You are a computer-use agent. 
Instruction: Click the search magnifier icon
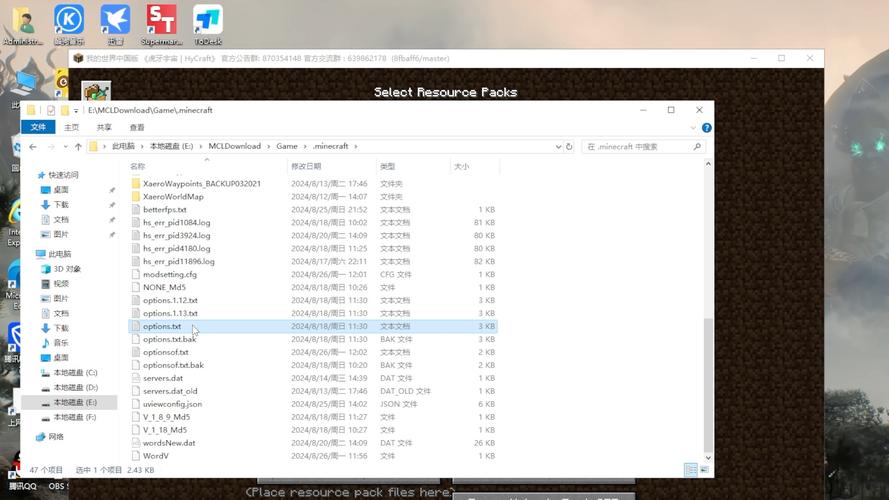697,146
